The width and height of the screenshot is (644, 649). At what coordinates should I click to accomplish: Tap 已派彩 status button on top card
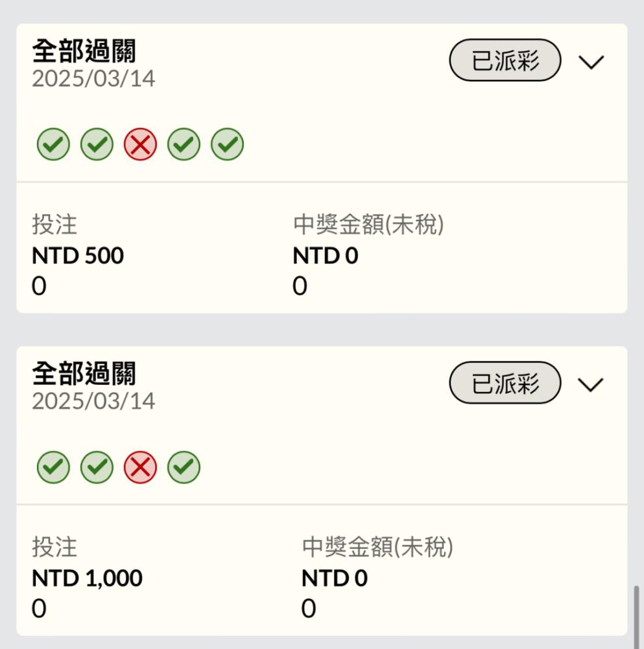[x=505, y=60]
